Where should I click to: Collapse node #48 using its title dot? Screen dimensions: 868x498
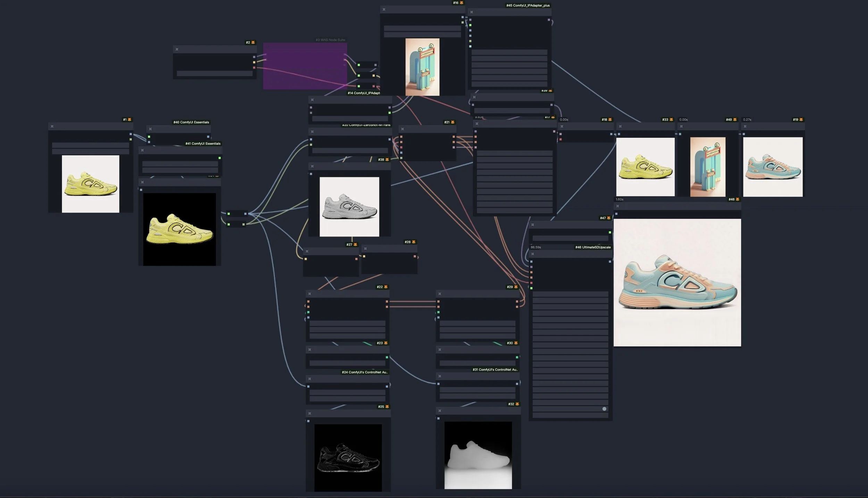coord(618,206)
